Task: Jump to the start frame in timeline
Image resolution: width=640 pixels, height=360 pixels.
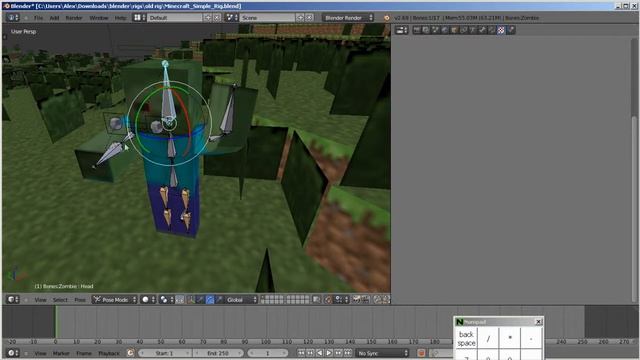Action: click(301, 353)
